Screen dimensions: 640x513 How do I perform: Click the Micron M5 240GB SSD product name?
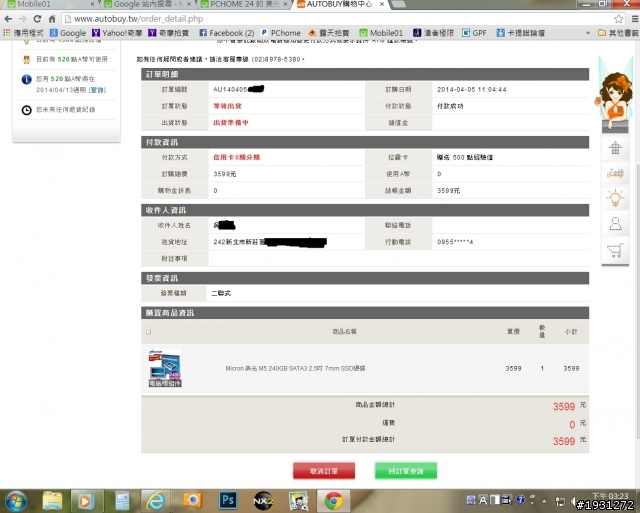(x=295, y=368)
